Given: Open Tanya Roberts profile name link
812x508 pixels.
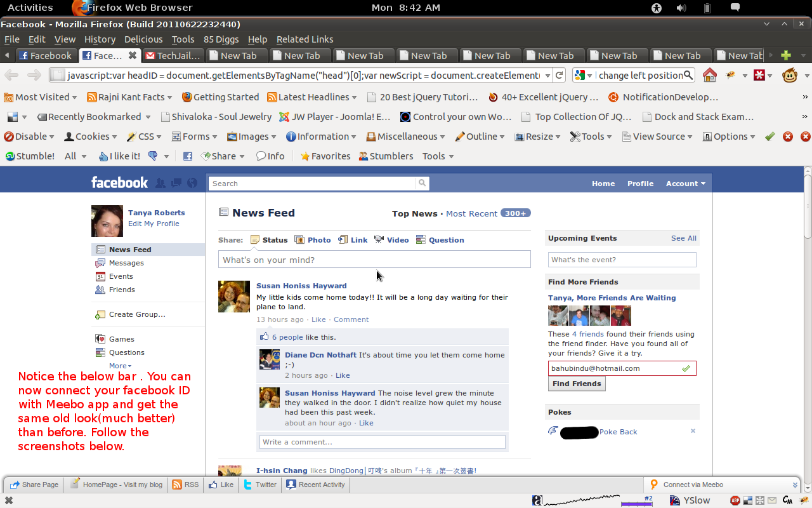Looking at the screenshot, I should tap(157, 213).
